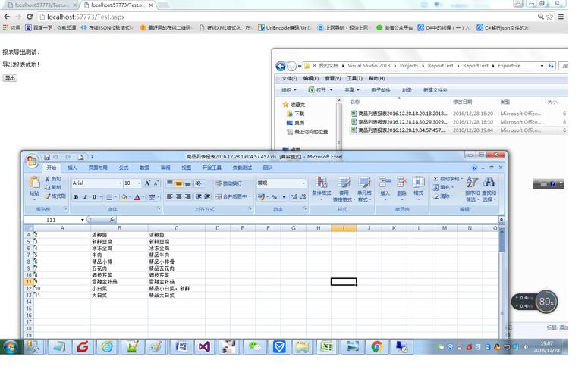Click the export button on the web page
Screen dimensions: 588x379
tap(10, 78)
